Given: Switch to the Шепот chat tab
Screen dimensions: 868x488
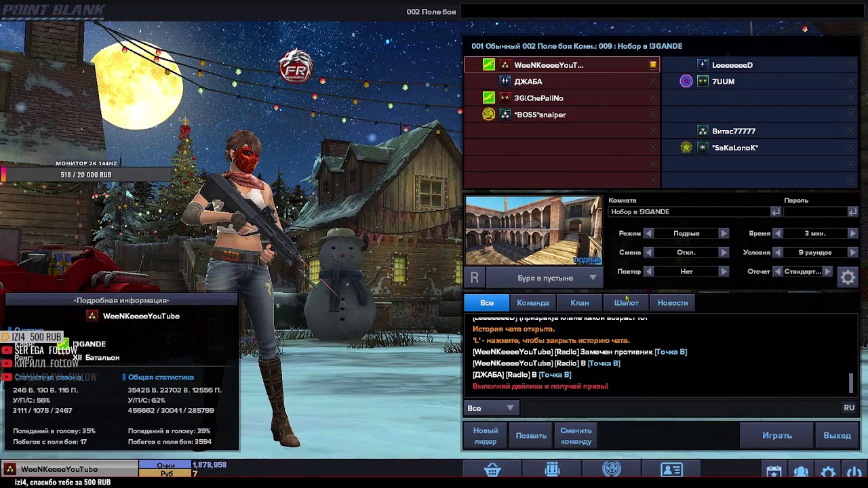Looking at the screenshot, I should [x=626, y=303].
